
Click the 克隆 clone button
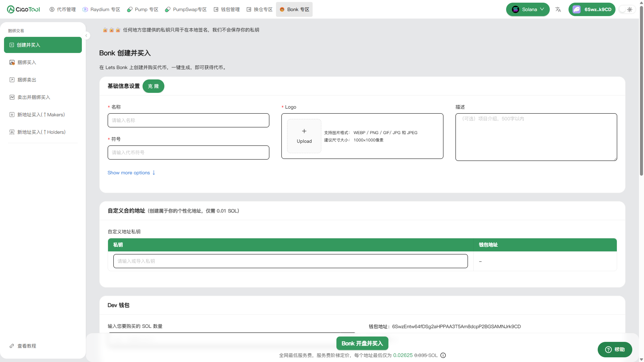153,86
